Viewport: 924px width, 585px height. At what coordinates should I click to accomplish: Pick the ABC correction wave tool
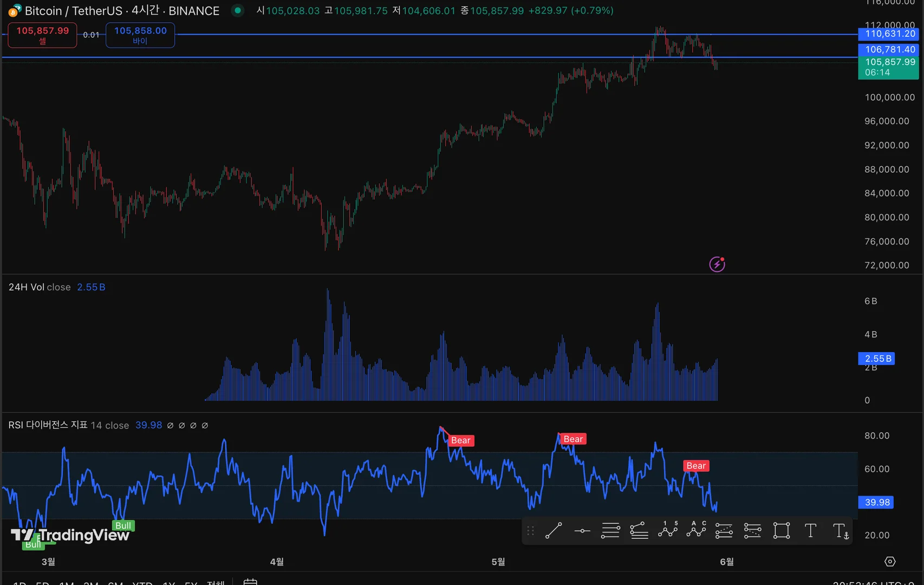coord(697,530)
